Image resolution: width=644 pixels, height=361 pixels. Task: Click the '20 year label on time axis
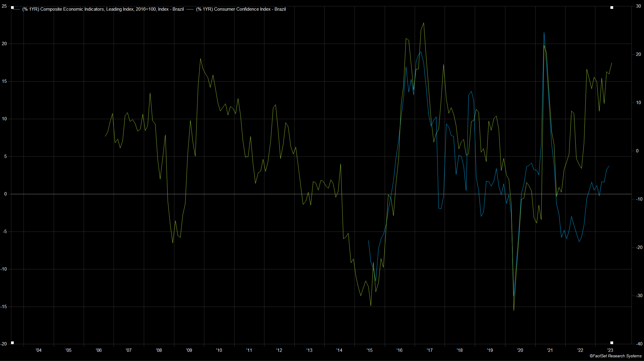[x=520, y=350]
